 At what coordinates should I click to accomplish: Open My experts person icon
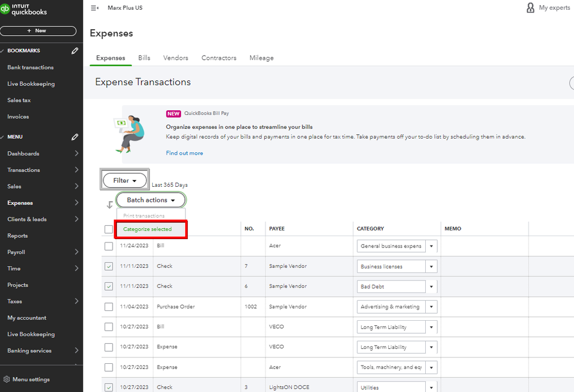[530, 8]
